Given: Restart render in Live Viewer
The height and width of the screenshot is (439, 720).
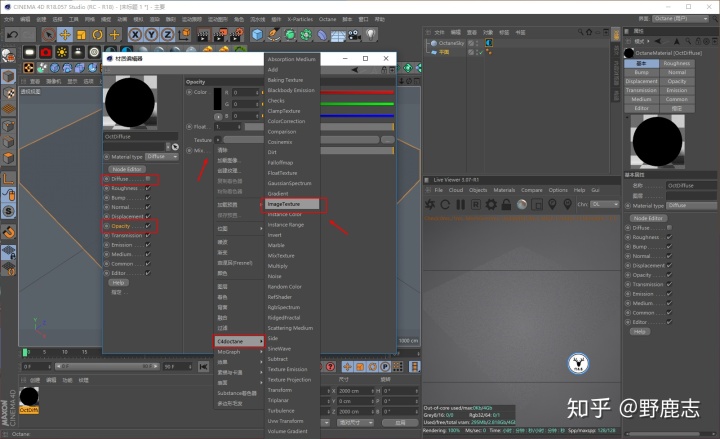Looking at the screenshot, I should (445, 204).
